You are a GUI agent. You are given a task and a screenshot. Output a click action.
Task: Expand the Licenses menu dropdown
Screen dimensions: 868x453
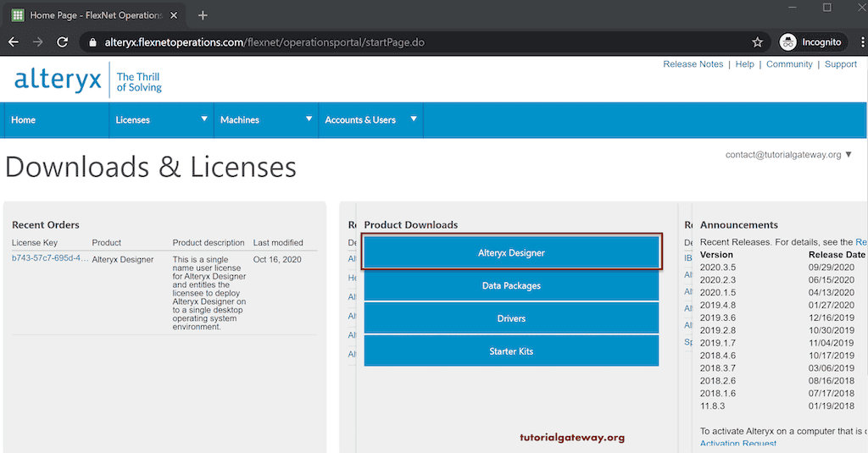pos(204,119)
